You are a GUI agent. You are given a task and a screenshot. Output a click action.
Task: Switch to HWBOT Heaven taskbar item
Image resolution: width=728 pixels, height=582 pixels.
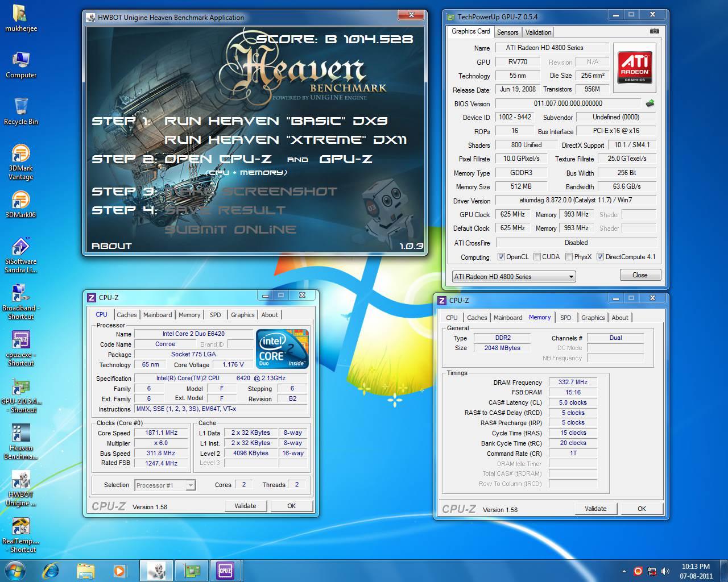[x=156, y=570]
